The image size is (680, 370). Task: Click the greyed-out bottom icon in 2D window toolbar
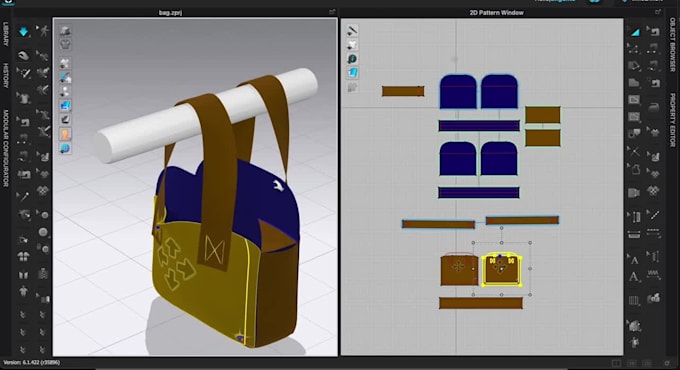(x=352, y=87)
